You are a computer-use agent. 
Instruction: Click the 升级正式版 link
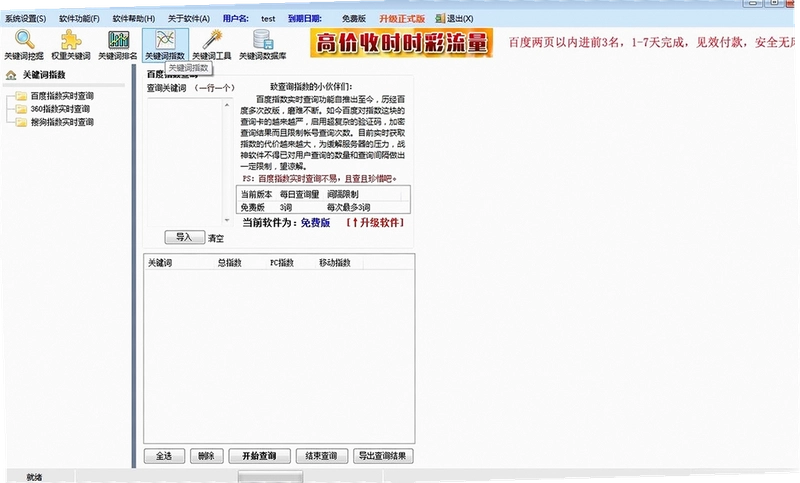(x=402, y=18)
